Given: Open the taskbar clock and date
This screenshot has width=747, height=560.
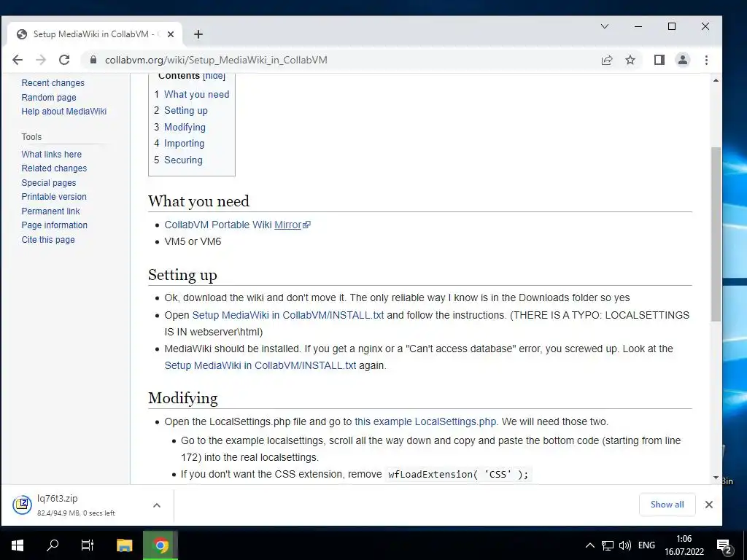Looking at the screenshot, I should (684, 545).
